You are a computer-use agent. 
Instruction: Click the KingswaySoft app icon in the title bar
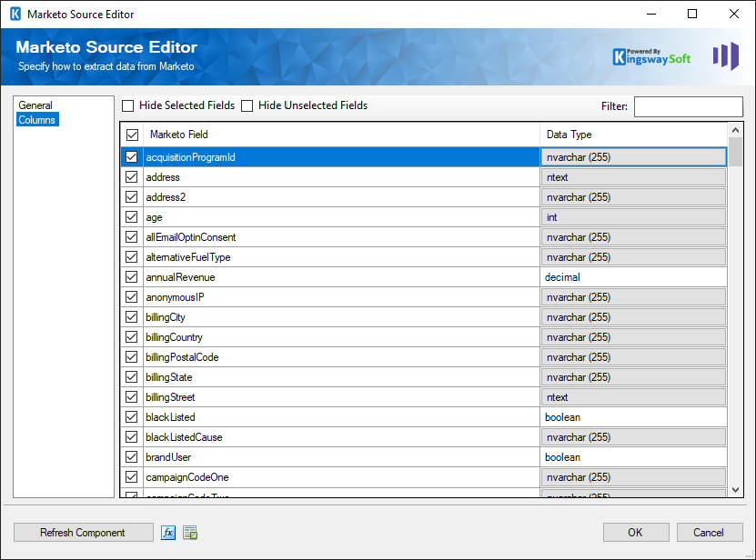coord(15,14)
